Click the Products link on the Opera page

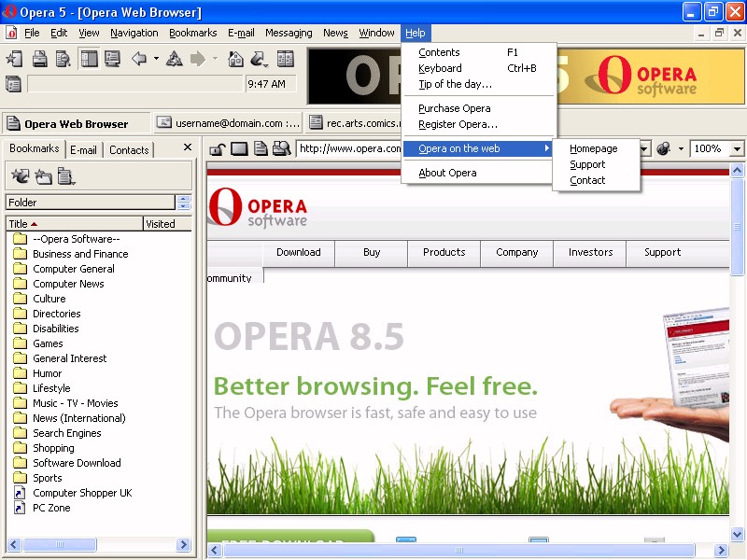[444, 252]
